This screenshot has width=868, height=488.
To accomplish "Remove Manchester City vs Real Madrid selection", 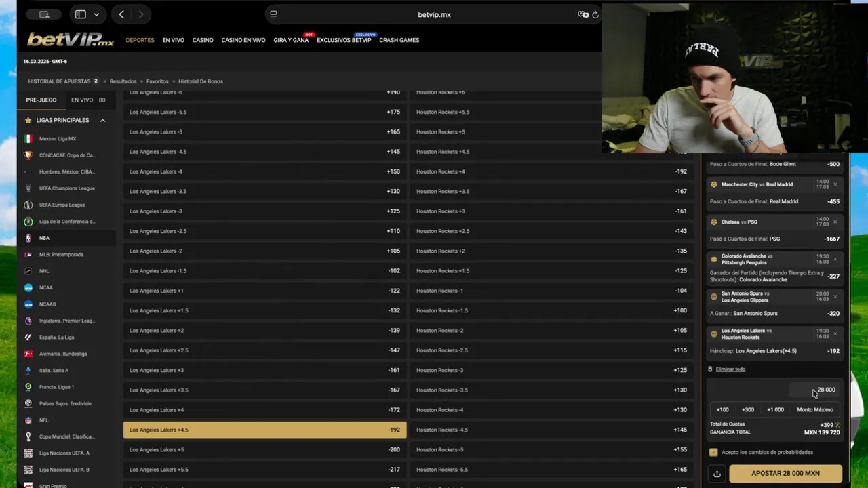I will (x=835, y=184).
